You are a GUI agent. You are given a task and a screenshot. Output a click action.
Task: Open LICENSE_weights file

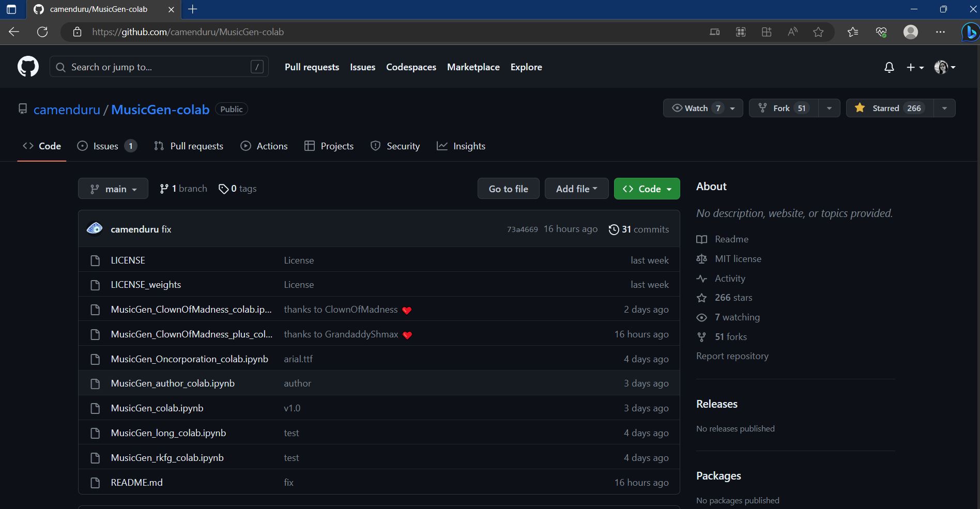pos(146,285)
